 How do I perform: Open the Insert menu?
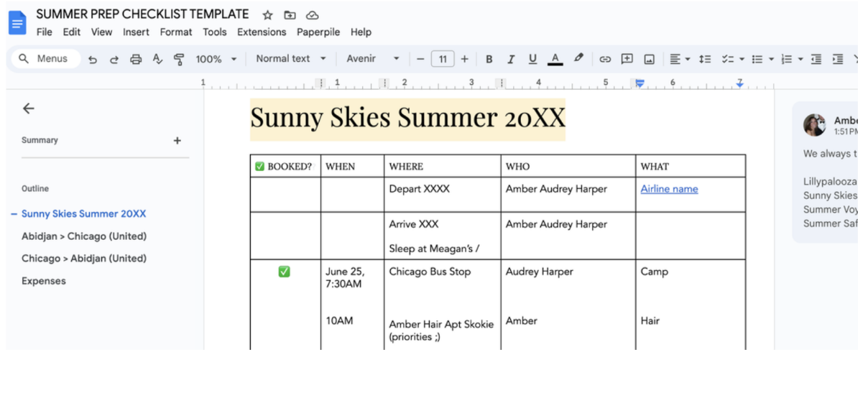(136, 32)
